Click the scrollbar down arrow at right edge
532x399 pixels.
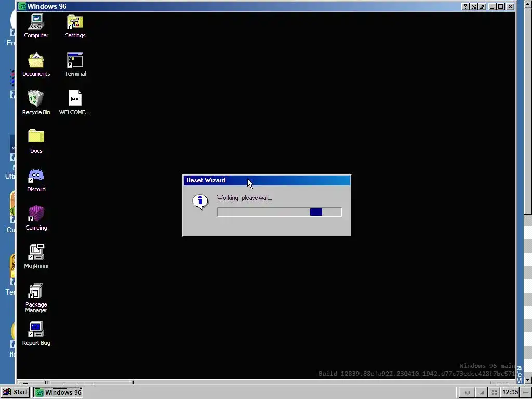click(x=528, y=381)
